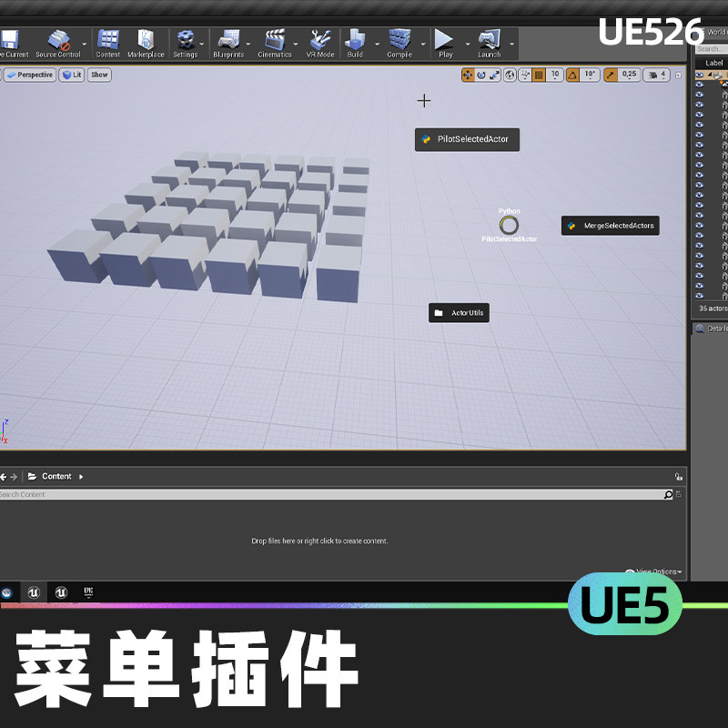This screenshot has height=728, width=728.
Task: Expand the Source Control dropdown arrow
Action: tap(85, 44)
